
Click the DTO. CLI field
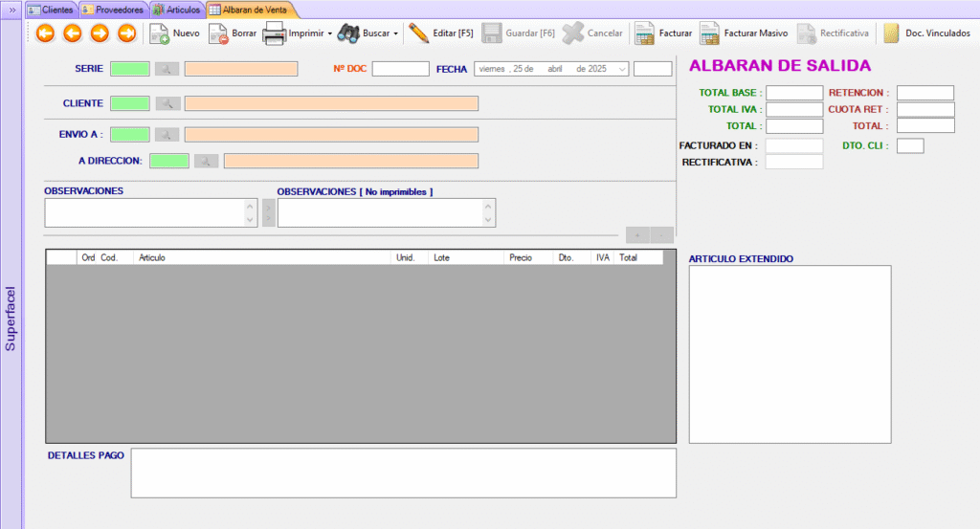910,145
